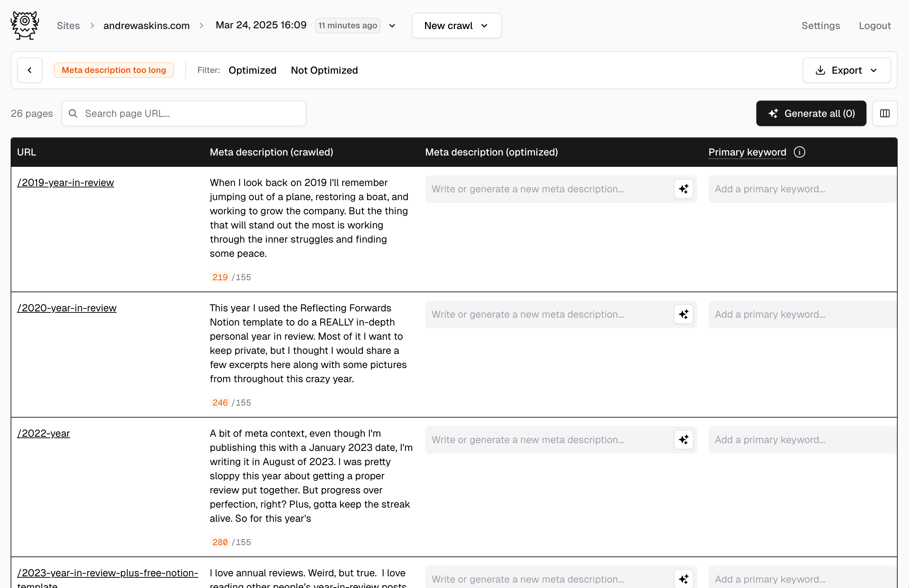Expand the Export dropdown
The image size is (909, 588).
coord(846,70)
